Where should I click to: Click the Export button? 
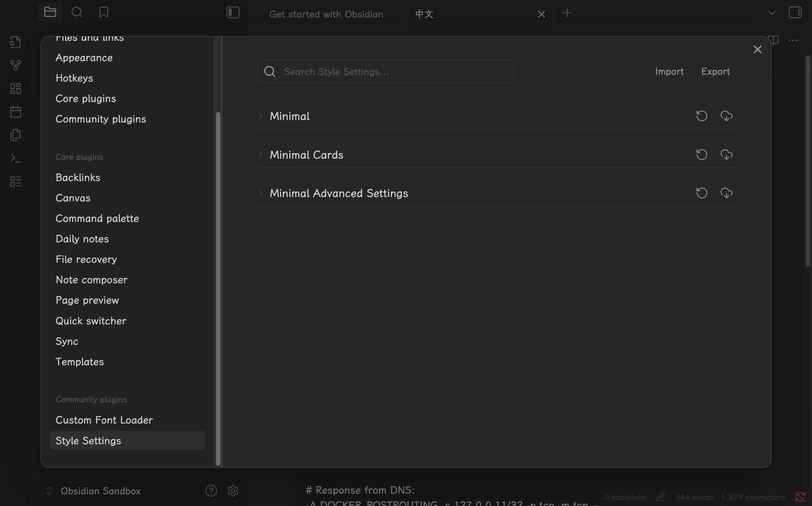click(x=715, y=71)
